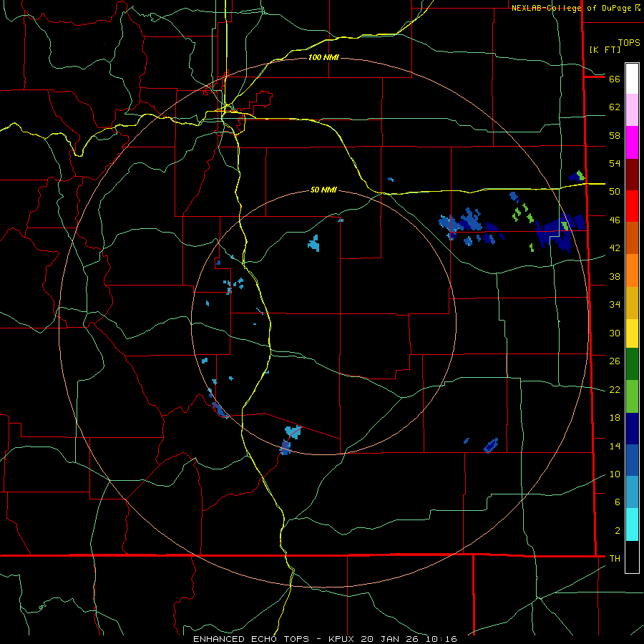Click the "34" legend value

615,304
